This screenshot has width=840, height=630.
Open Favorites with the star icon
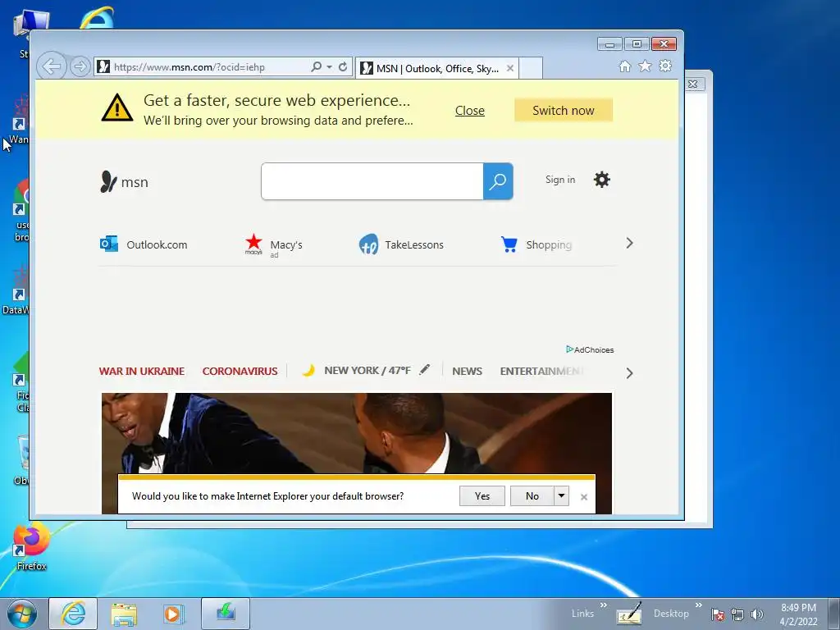pos(645,66)
